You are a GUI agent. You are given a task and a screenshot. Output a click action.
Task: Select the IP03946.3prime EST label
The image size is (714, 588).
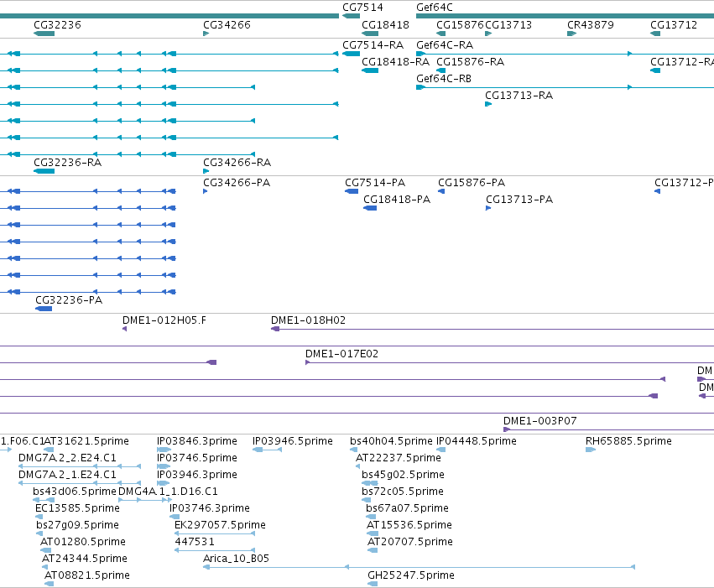196,475
